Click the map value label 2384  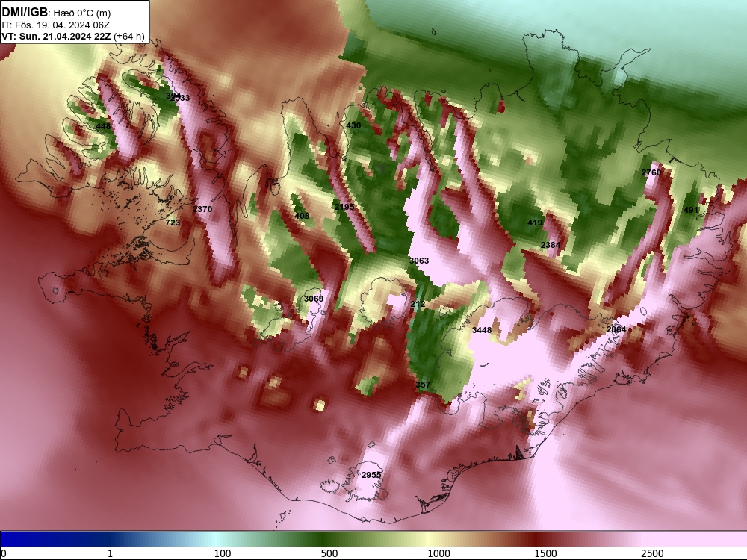[551, 245]
